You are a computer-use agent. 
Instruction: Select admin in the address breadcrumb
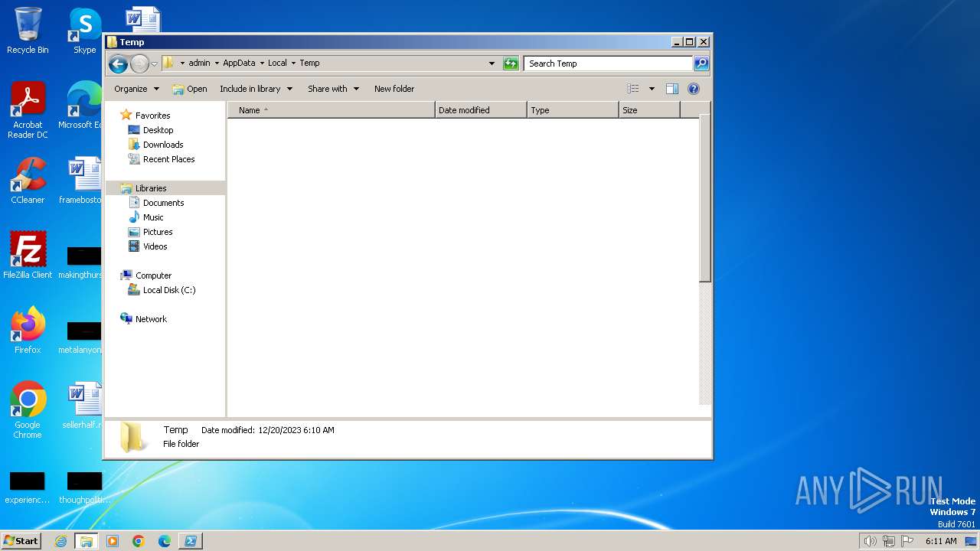199,63
